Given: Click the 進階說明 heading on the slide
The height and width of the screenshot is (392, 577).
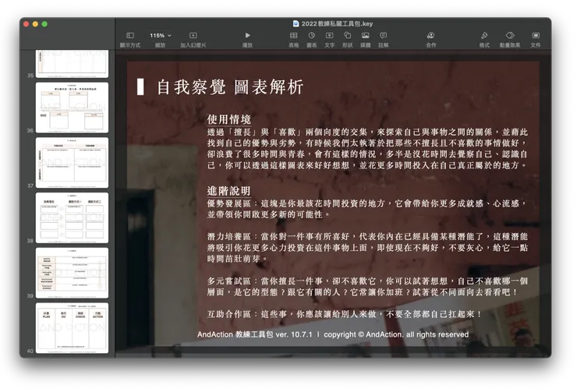Looking at the screenshot, I should pos(228,191).
